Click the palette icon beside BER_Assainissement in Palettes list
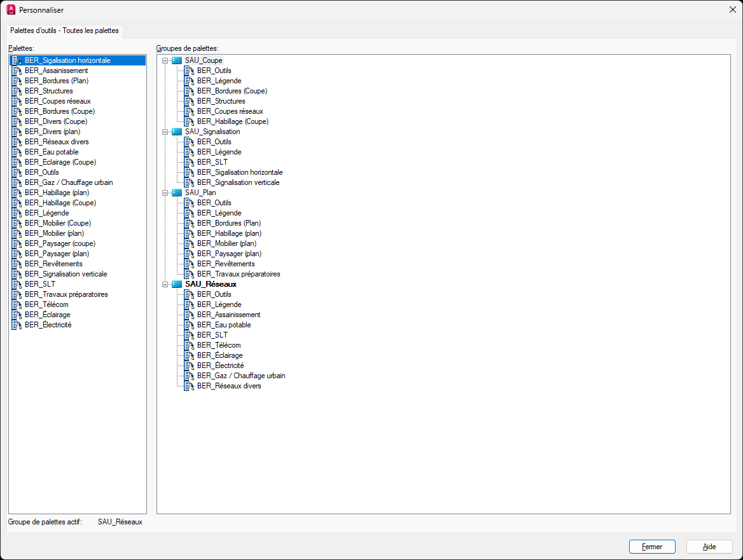 click(x=17, y=71)
